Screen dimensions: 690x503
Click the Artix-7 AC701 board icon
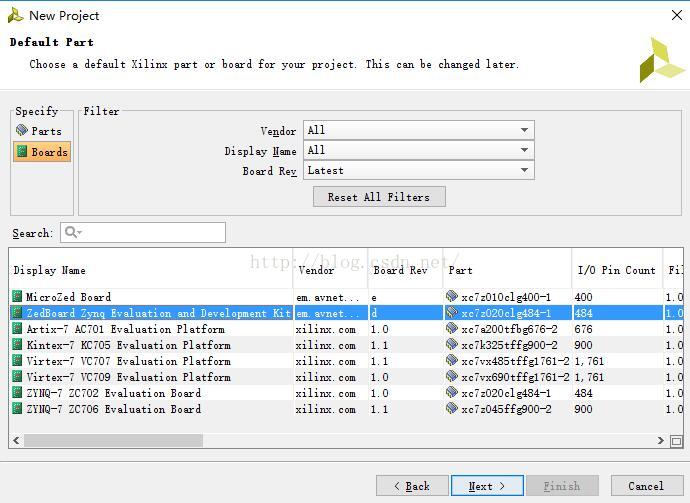tap(17, 329)
